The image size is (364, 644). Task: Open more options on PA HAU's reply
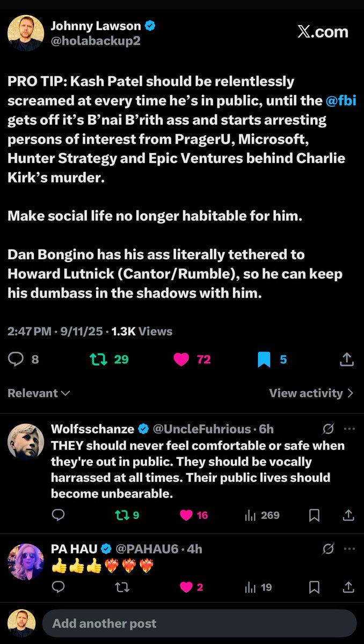(349, 549)
